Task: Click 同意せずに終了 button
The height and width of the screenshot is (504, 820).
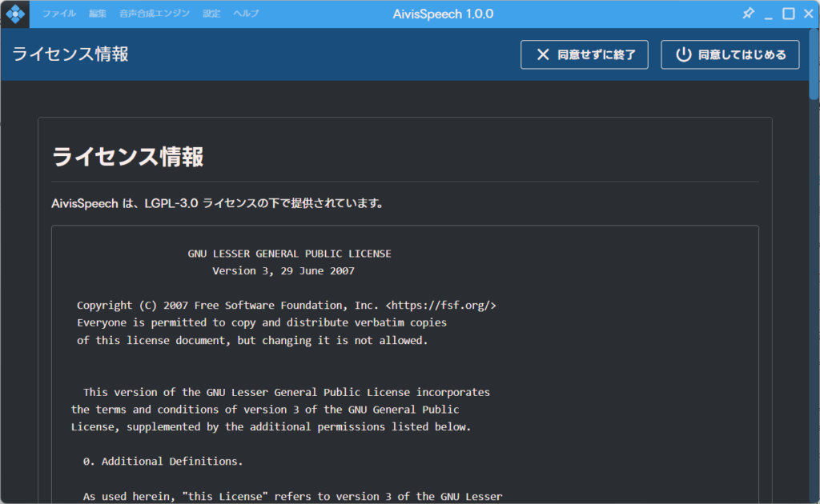Action: (584, 54)
